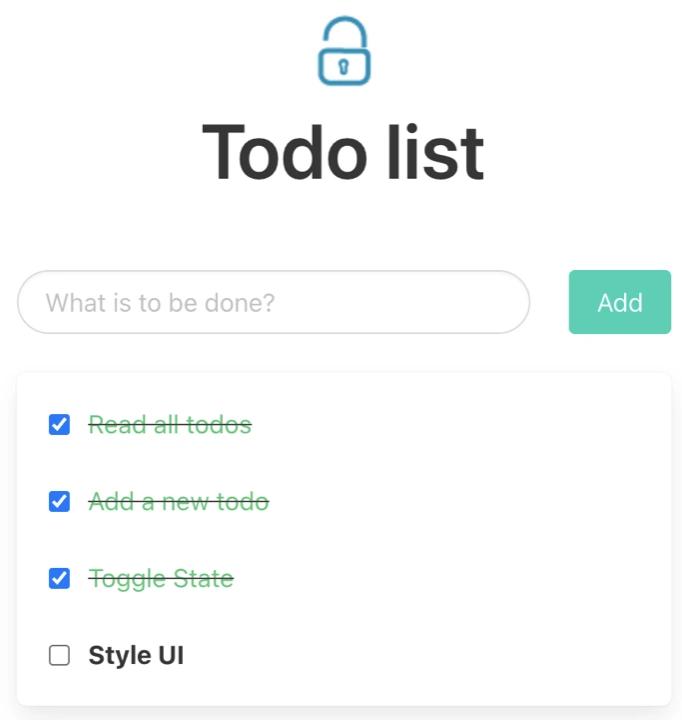Click the crossed-out "Toggle State" text

click(161, 578)
